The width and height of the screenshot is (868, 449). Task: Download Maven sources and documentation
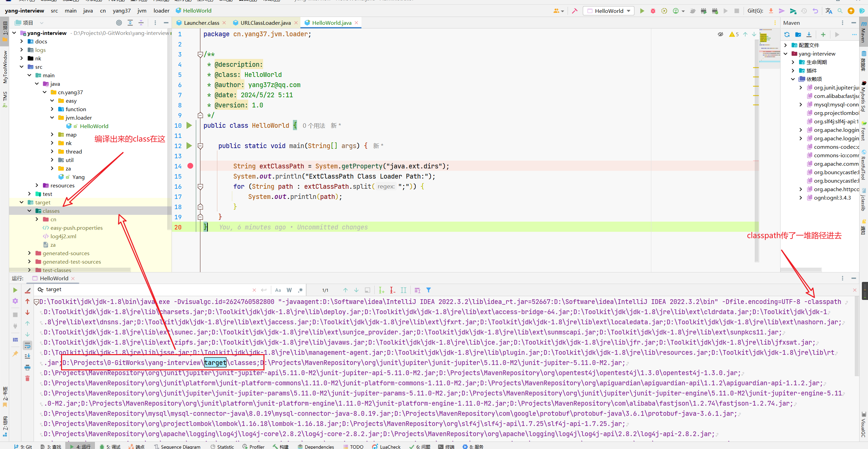coord(809,35)
